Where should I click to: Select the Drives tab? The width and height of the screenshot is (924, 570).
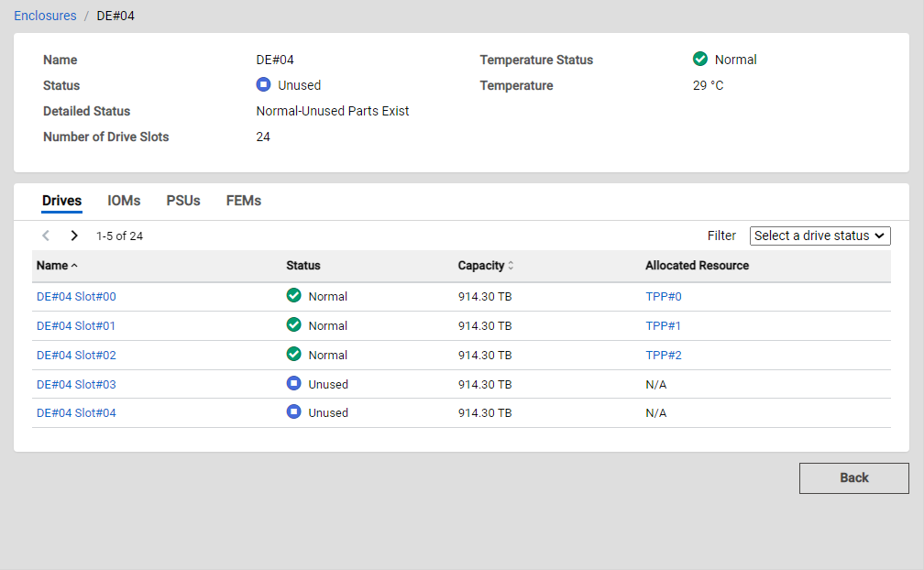tap(61, 201)
